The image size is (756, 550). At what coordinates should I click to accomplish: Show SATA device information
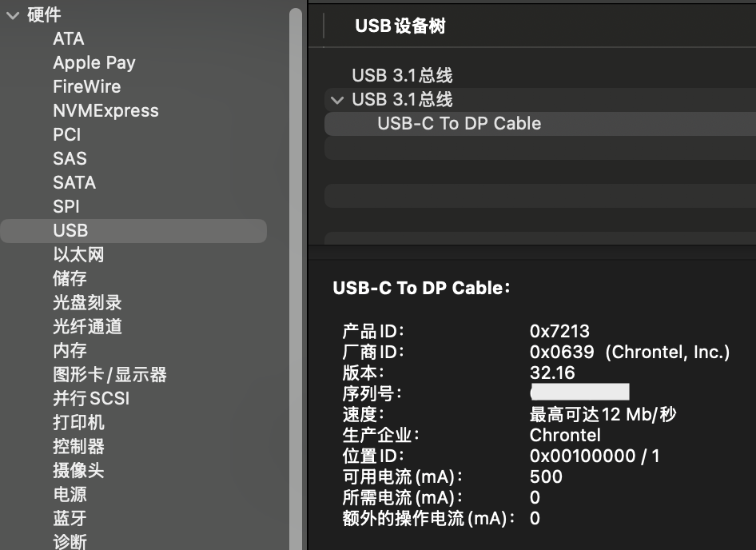point(74,182)
